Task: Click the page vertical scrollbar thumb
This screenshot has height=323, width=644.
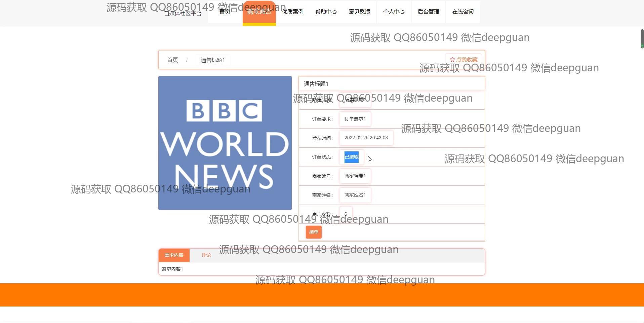Action: coord(642,39)
